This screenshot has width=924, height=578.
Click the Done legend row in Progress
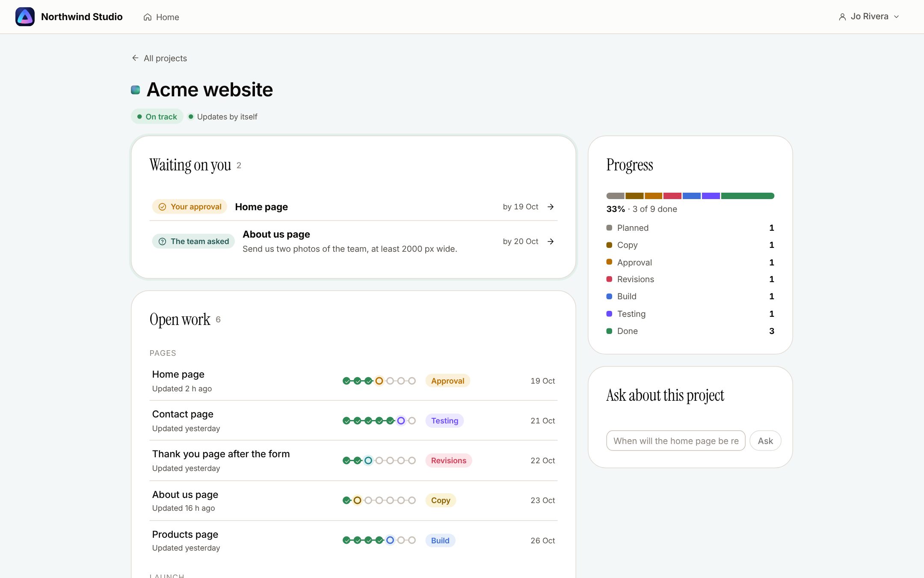pyautogui.click(x=690, y=331)
